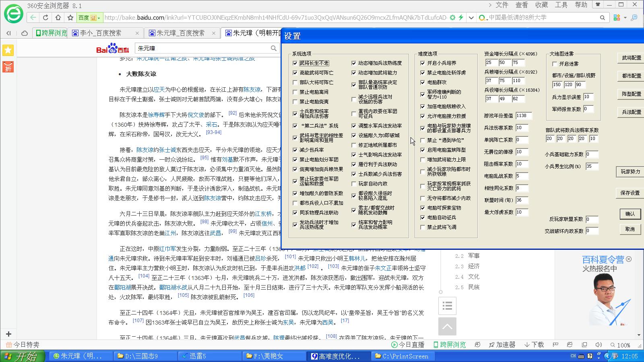This screenshot has height=362, width=644.
Task: Click the Baidu Baike search magnifier icon
Action: pyautogui.click(x=274, y=48)
